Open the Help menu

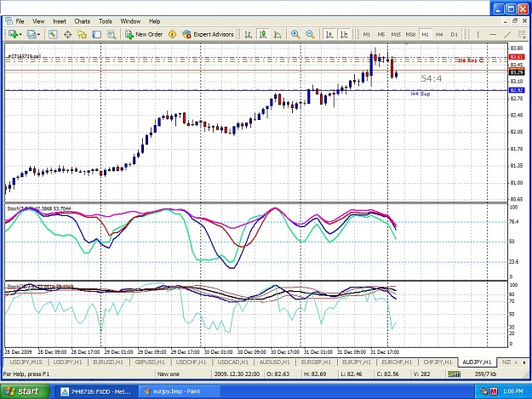click(154, 21)
